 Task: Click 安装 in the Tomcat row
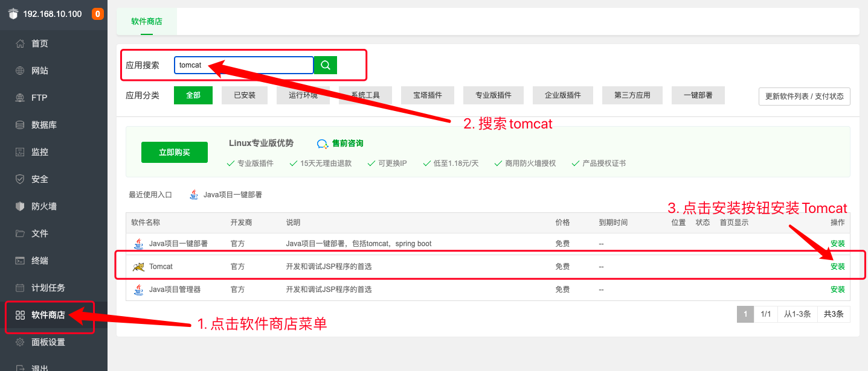pyautogui.click(x=838, y=267)
